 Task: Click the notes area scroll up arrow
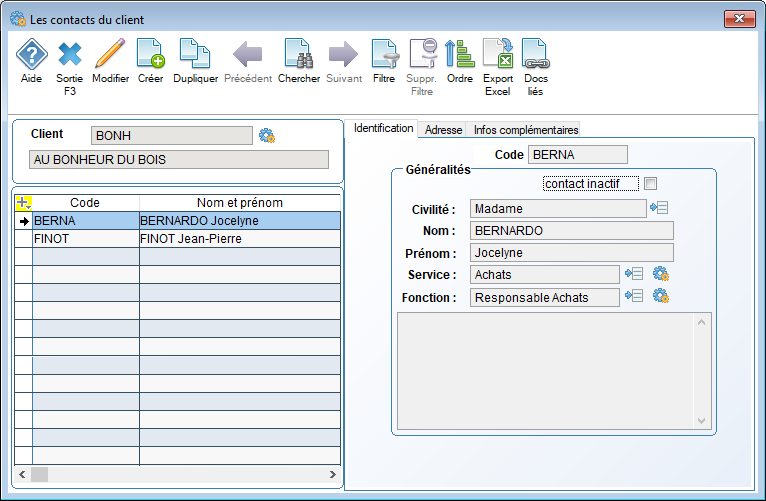702,322
